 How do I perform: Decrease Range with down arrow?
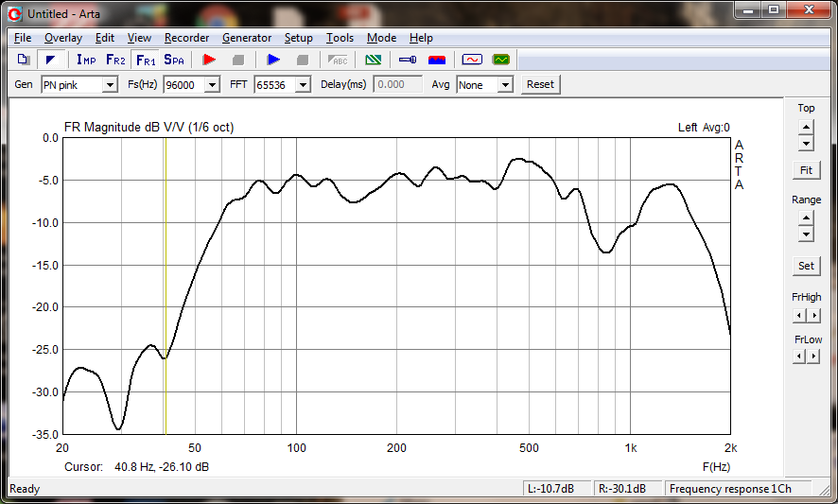[x=806, y=235]
